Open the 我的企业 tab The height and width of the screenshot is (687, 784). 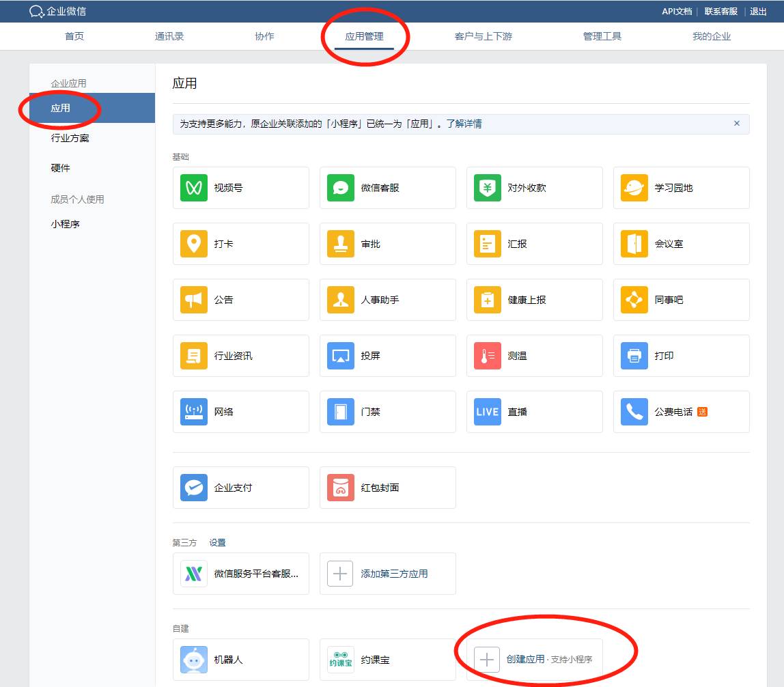[712, 36]
